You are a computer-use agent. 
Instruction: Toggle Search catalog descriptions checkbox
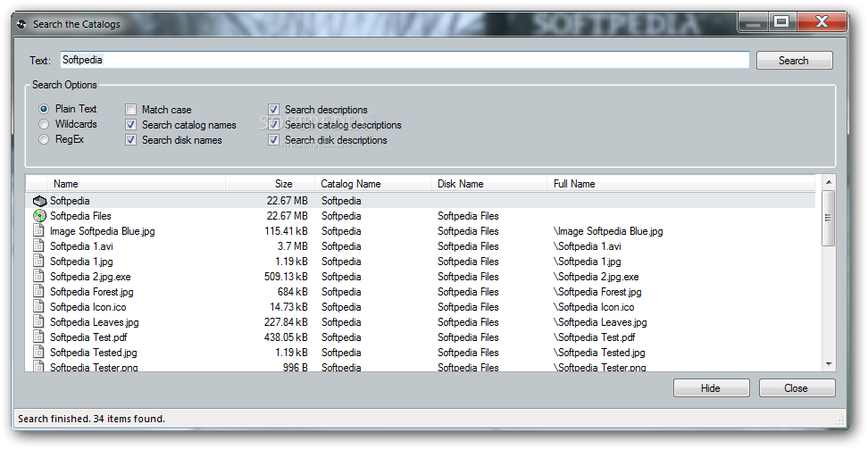click(273, 125)
